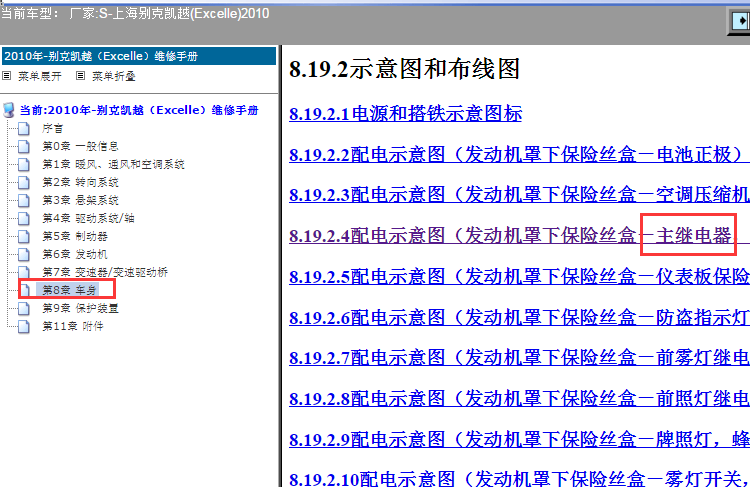This screenshot has width=750, height=487.
Task: Open link 8.19.2.9 配电示意图 牌照灯
Action: pyautogui.click(x=519, y=439)
